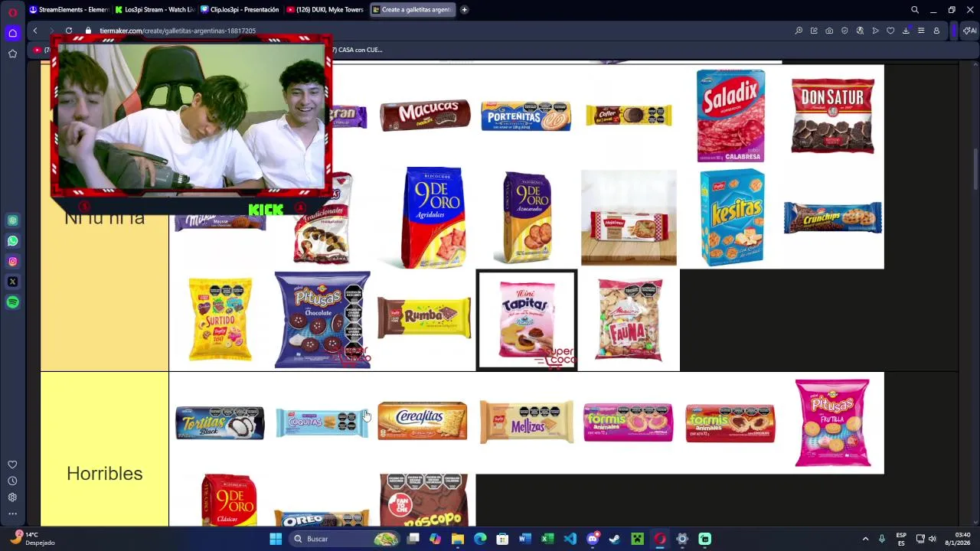Select the Crunchips cookie image
The image size is (980, 551).
pos(833,217)
